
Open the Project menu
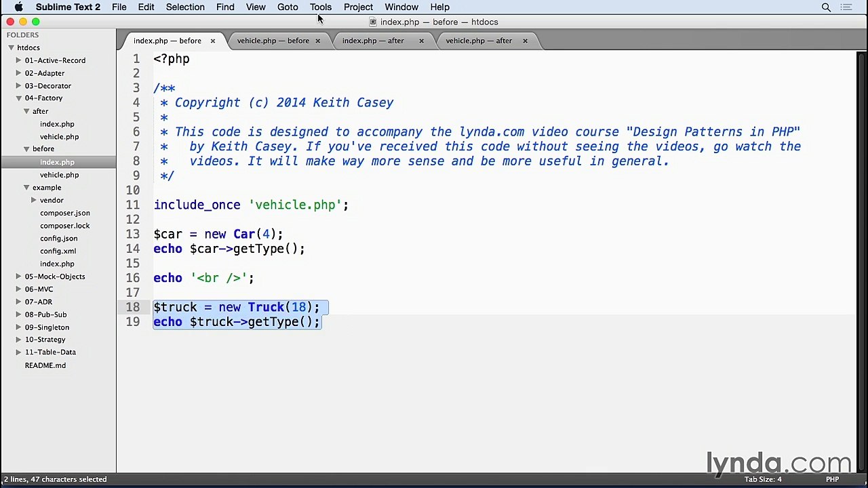pyautogui.click(x=358, y=7)
